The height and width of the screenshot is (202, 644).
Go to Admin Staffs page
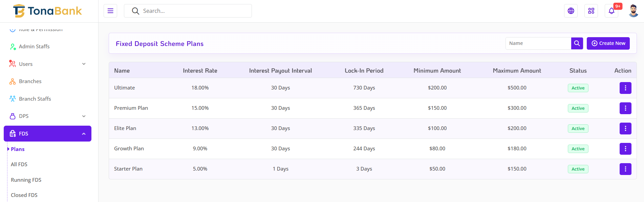coord(34,47)
